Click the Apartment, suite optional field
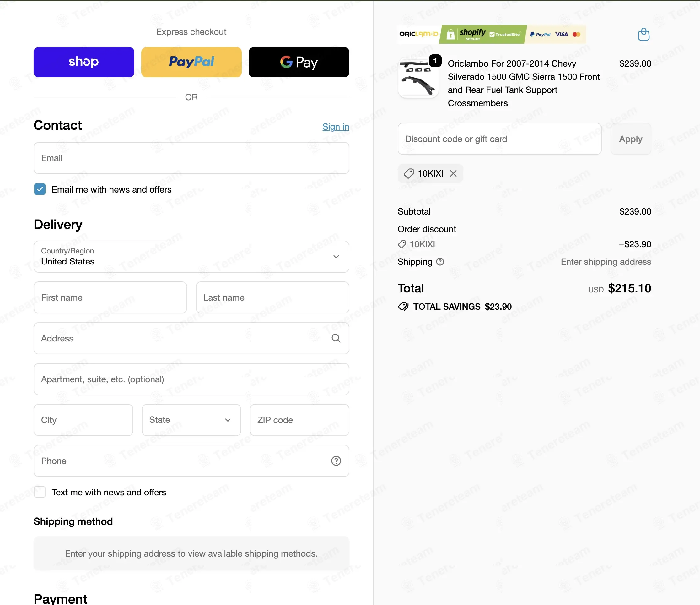Viewport: 700px width, 605px height. pos(191,379)
